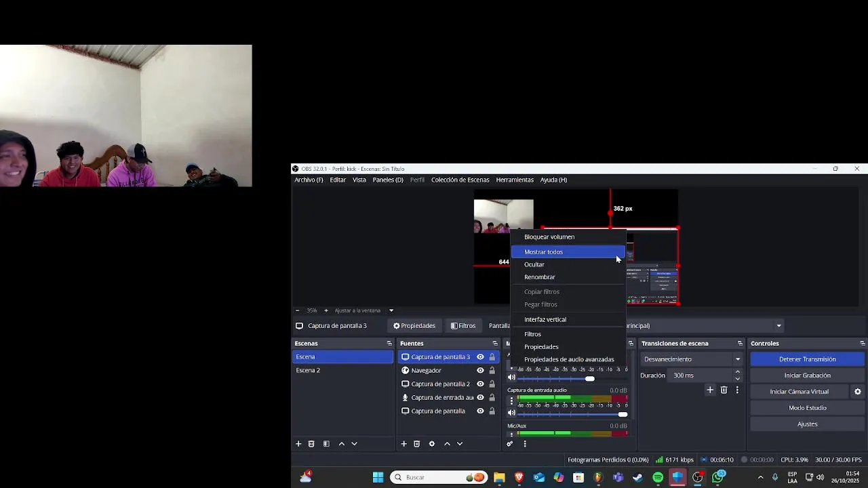Enable Modo Estudio
868x488 pixels.
807,408
